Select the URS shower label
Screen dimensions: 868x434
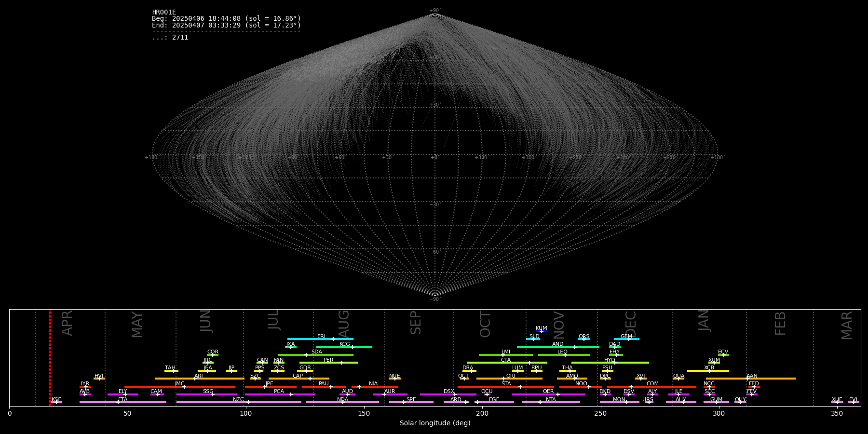648,400
